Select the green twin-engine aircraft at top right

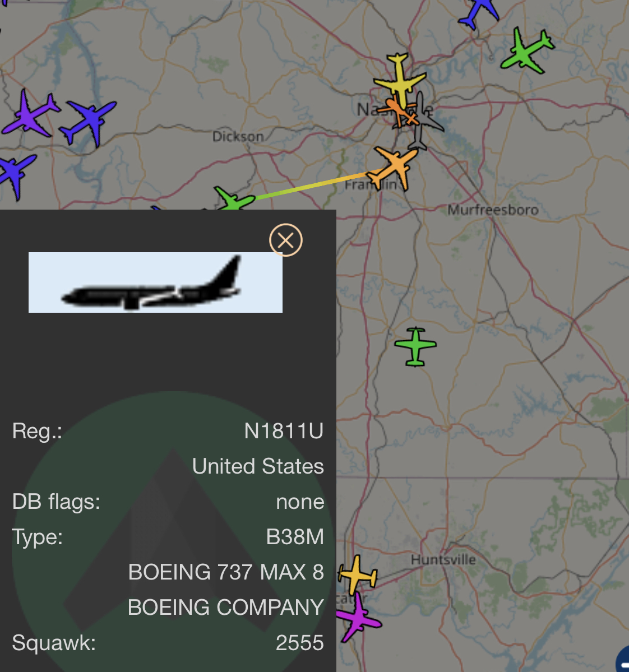coord(528,50)
